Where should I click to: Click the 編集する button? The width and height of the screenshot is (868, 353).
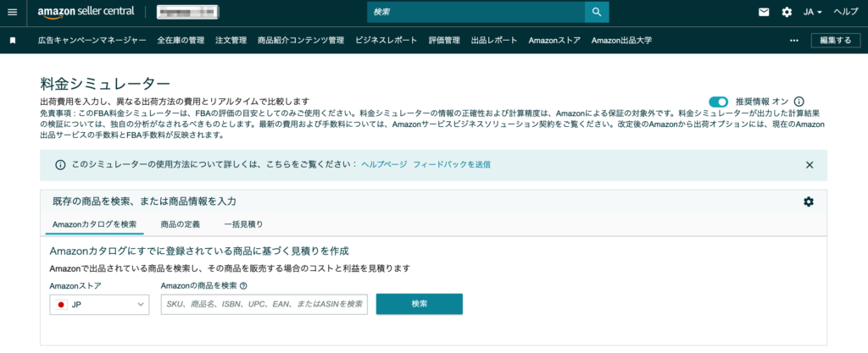(836, 41)
